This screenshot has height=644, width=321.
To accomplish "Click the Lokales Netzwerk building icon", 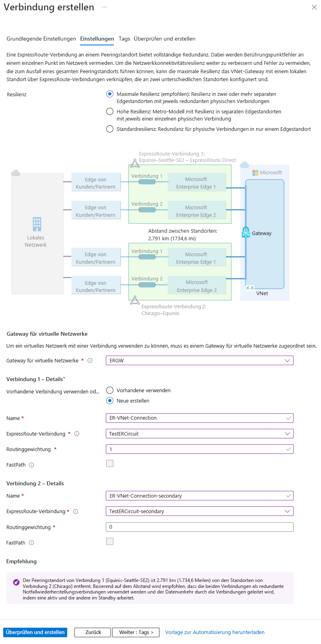I will pyautogui.click(x=37, y=224).
